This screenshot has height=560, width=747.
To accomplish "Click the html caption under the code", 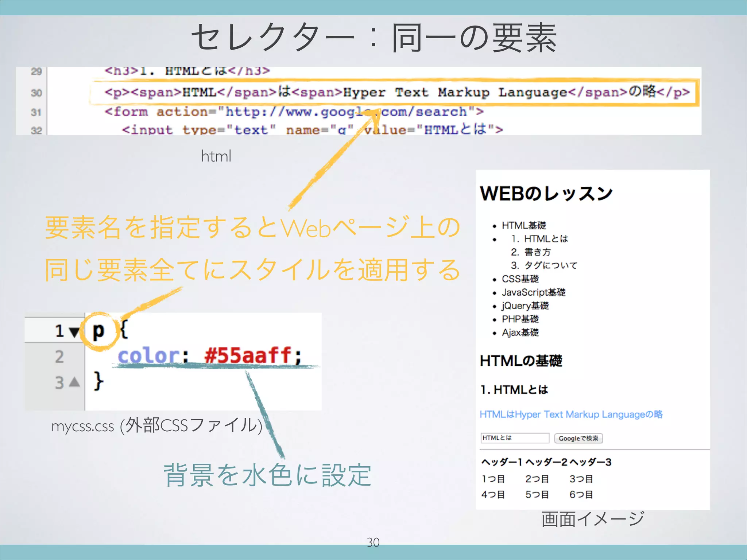I will pos(216,156).
